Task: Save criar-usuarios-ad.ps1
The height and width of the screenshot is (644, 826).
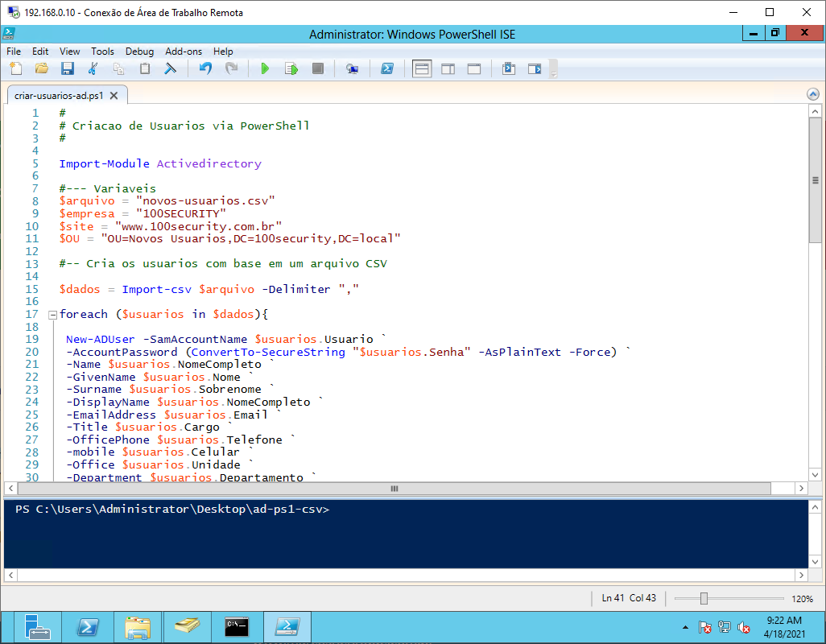Action: (67, 68)
